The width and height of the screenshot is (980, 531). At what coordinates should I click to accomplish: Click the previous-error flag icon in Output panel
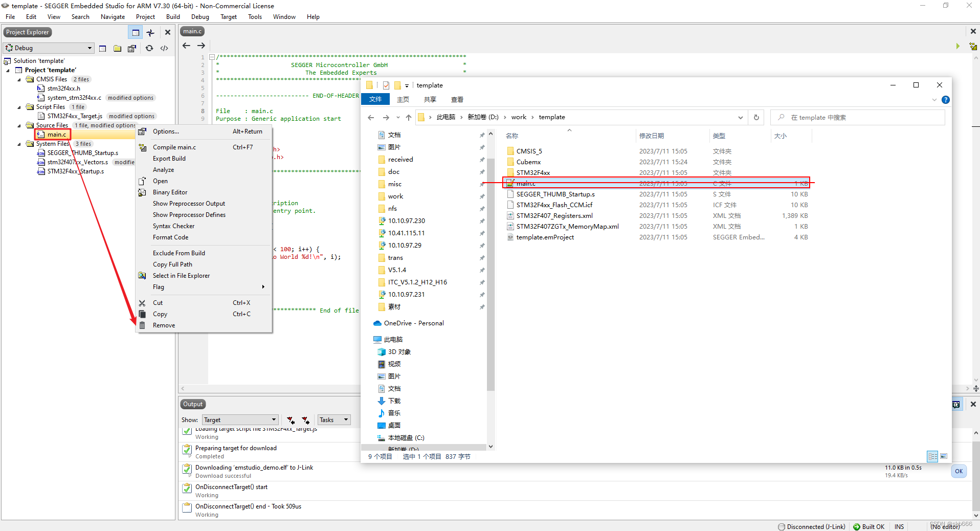pos(291,419)
